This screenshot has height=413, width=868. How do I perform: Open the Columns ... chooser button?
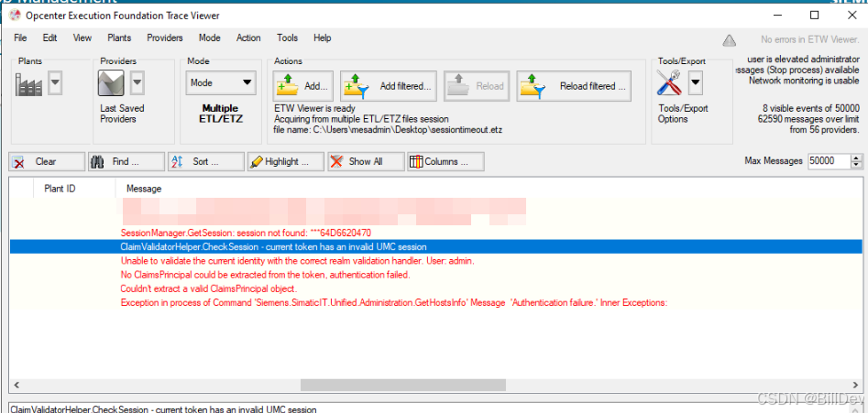pos(445,161)
